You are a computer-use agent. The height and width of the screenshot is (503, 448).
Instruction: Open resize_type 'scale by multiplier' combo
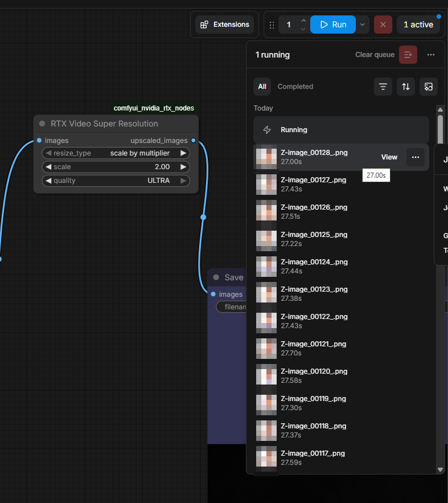[x=116, y=153]
